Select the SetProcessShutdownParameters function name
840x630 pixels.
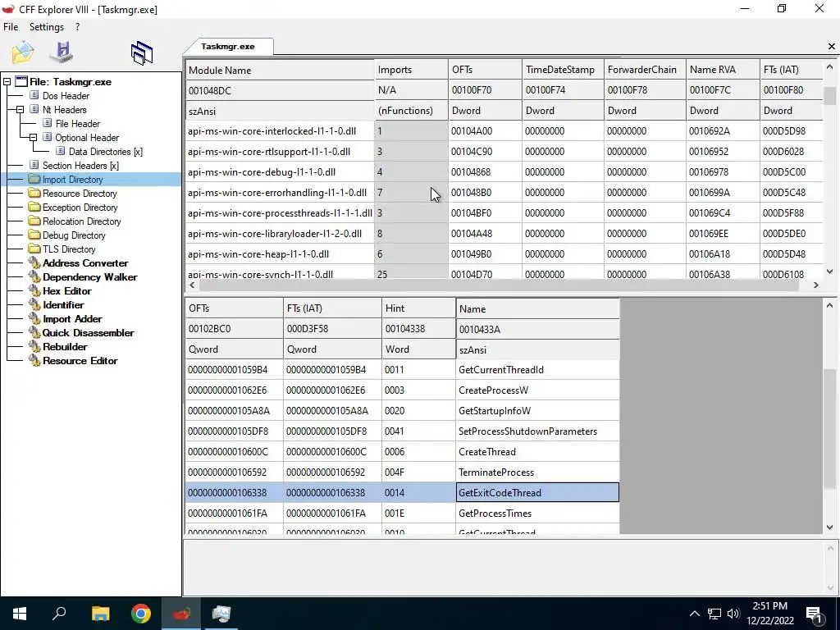point(527,431)
